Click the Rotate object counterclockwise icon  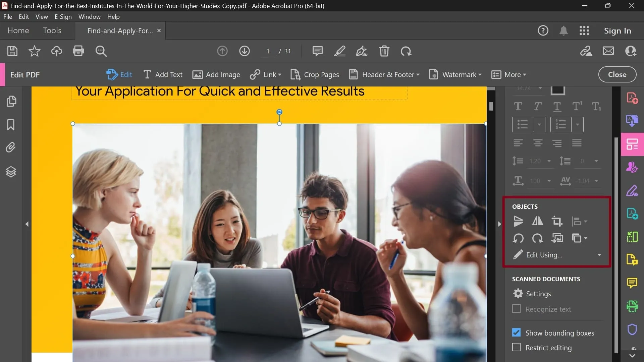(518, 239)
